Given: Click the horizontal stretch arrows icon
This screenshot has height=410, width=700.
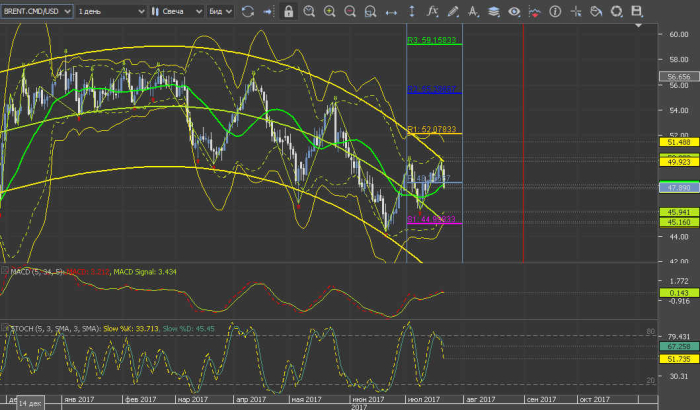Looking at the screenshot, I should coord(391,11).
